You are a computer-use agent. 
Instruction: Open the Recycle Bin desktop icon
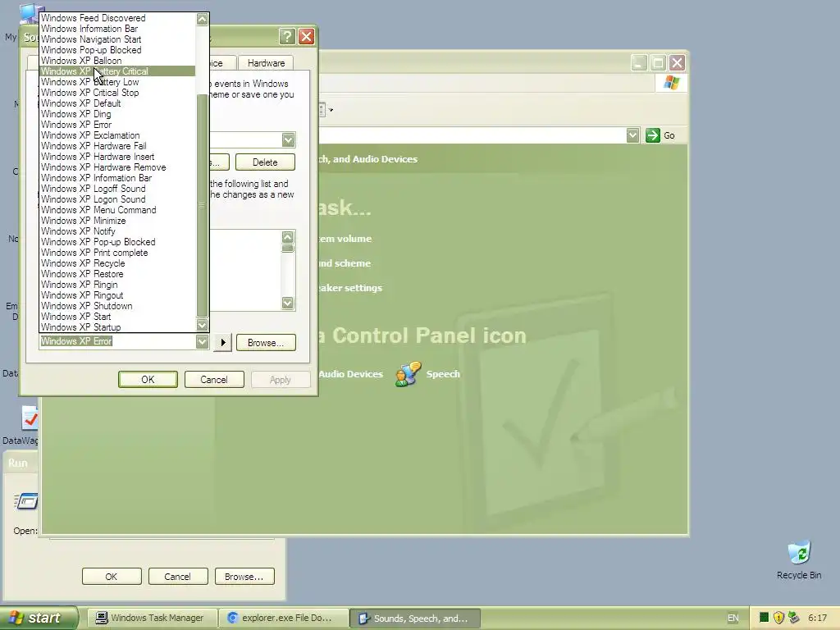[799, 561]
